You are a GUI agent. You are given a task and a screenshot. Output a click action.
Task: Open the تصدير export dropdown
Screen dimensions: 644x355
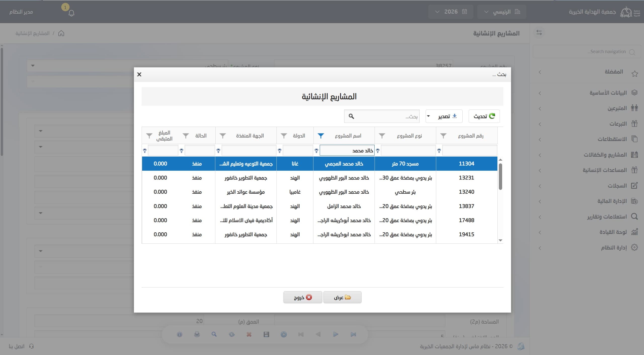[444, 116]
